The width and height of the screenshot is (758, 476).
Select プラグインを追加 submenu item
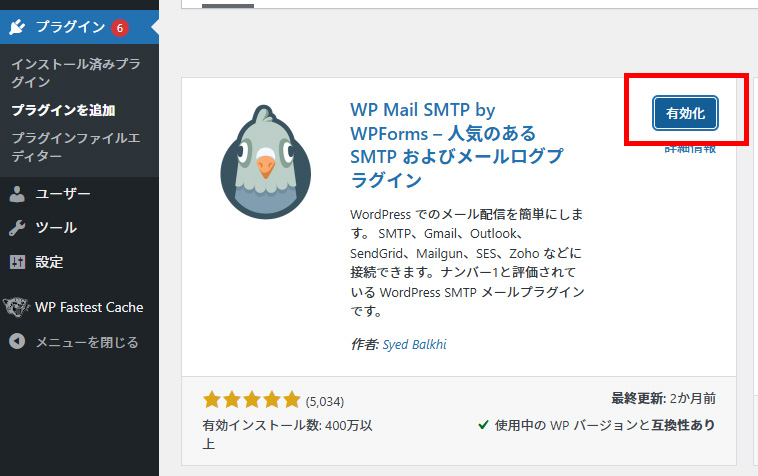(x=63, y=110)
